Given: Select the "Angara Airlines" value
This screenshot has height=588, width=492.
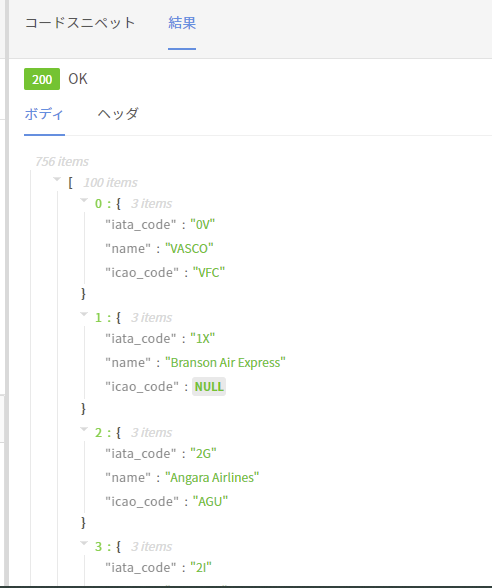Looking at the screenshot, I should [x=212, y=478].
